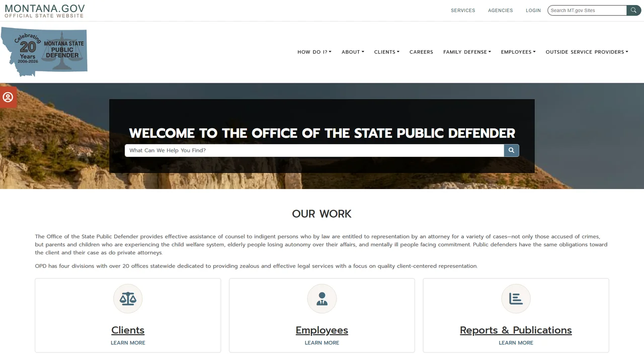Expand the Family Defense dropdown menu
644x362 pixels.
point(467,52)
